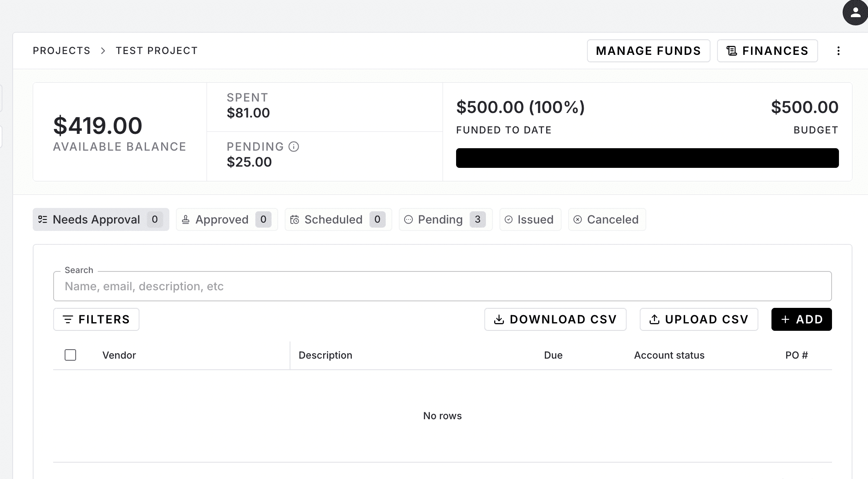Show the Pending tab with 3 items
Screen dimensions: 868x479
[x=446, y=219]
